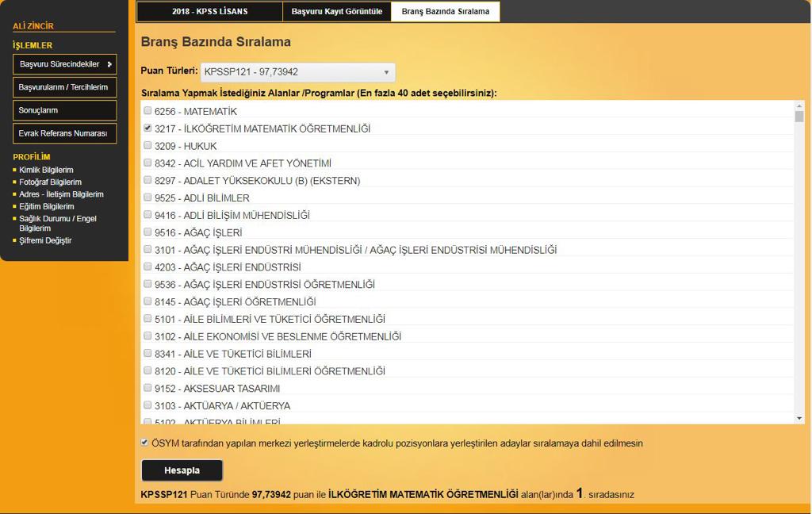Switch to Başvuru Kayıt Görüntüle tab
Image resolution: width=812 pixels, height=514 pixels.
pos(336,12)
